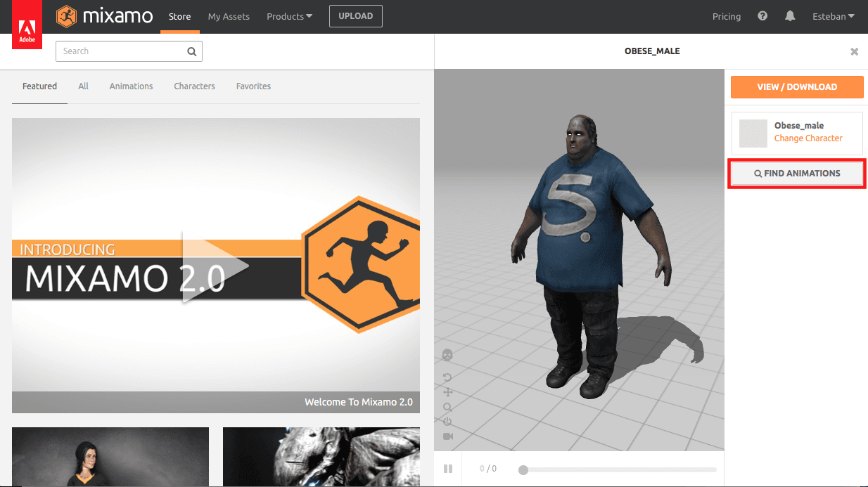Toggle the skeleton view icon
Image resolution: width=868 pixels, height=487 pixels.
click(x=448, y=355)
